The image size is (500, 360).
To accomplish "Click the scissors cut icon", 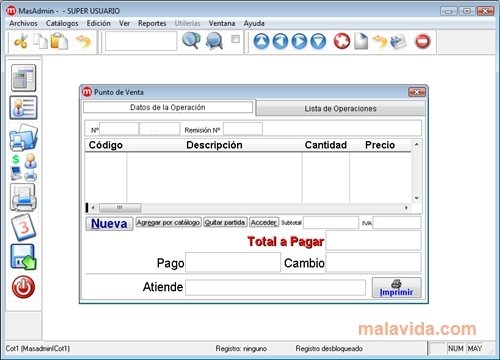I will (x=21, y=42).
